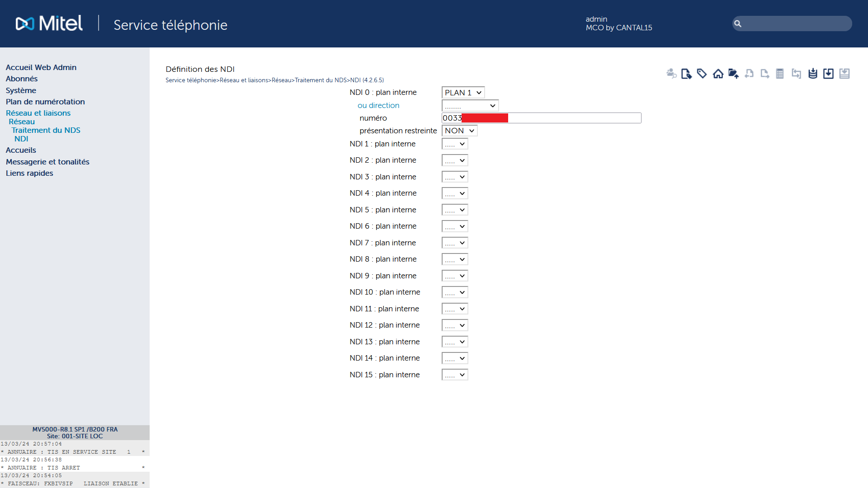Open Réseau et liaisons menu item
Screen dimensions: 868x488
click(x=38, y=113)
